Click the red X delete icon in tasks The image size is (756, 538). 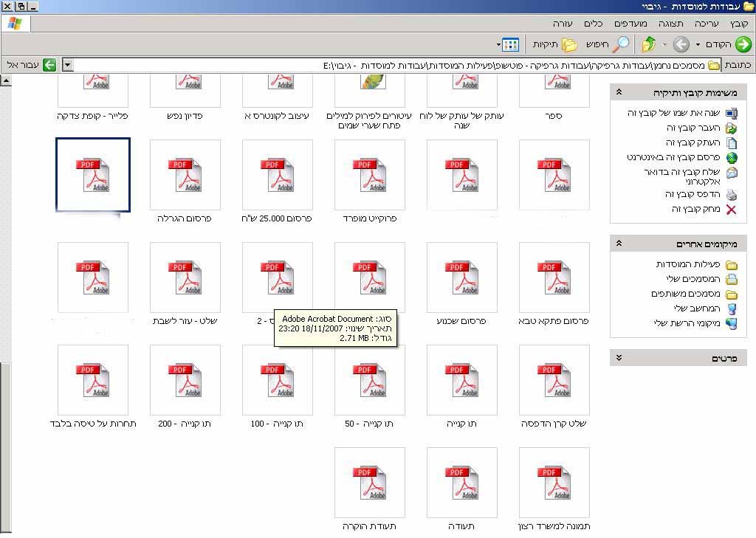click(x=732, y=210)
